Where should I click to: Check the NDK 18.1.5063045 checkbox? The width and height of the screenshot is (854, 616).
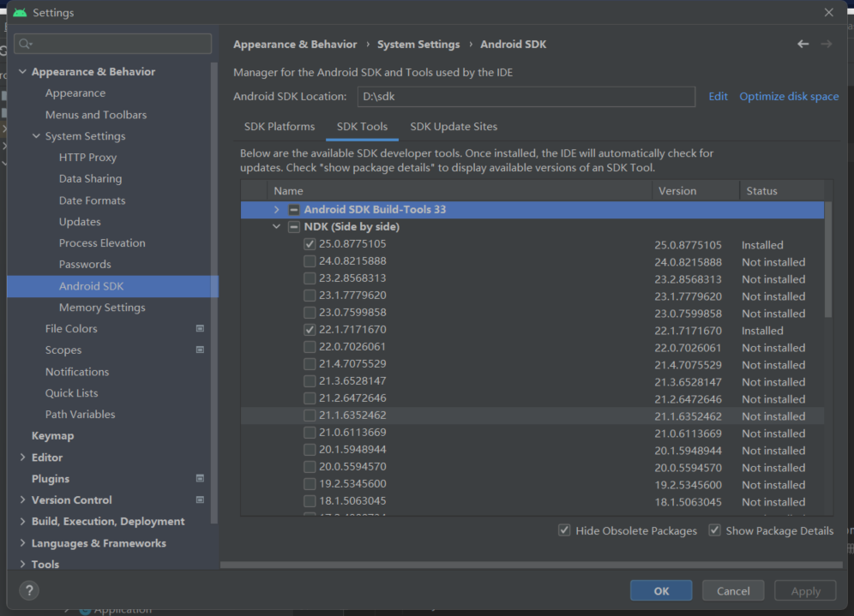310,501
